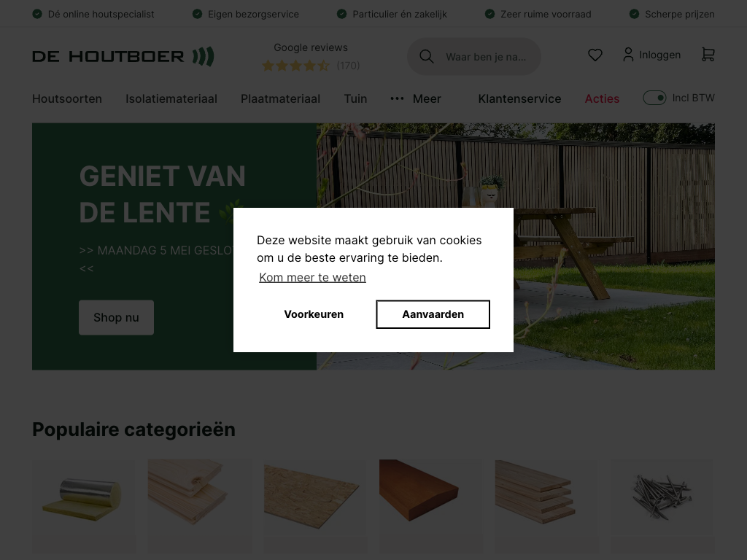Open the Acties link
Viewport: 747px width, 560px height.
[x=602, y=98]
